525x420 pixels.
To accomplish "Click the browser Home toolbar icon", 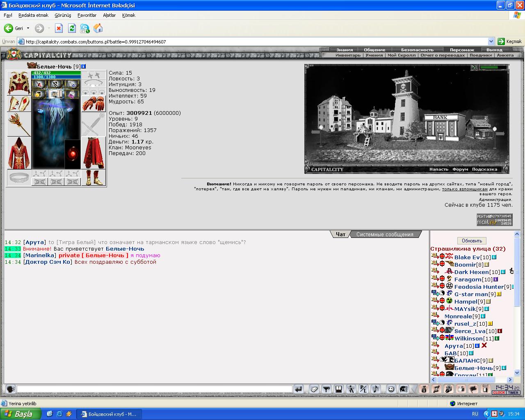I will (98, 28).
